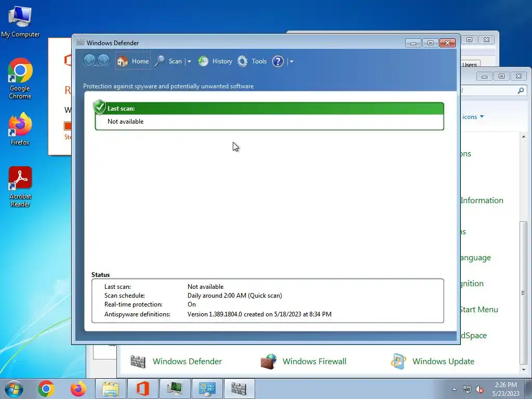Open Windows Firewall link in Control Panel

[x=314, y=362]
